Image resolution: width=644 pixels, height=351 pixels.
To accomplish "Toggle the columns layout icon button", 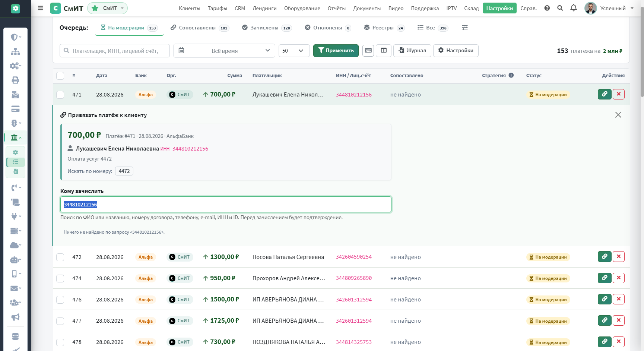I will (x=384, y=50).
